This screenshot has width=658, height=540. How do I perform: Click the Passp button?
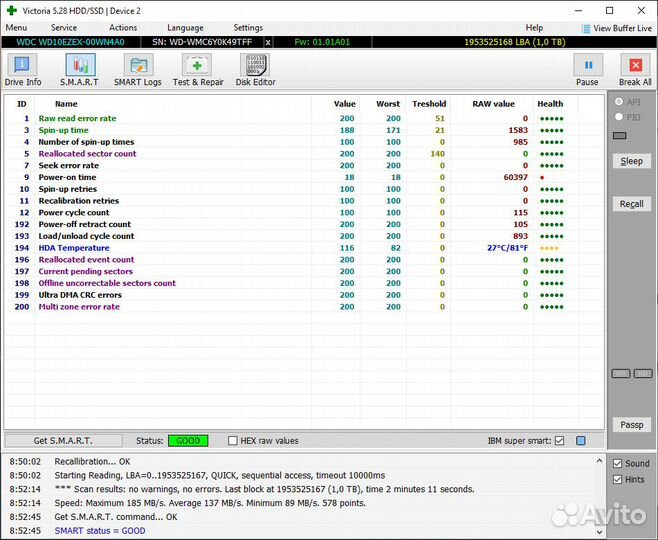631,425
